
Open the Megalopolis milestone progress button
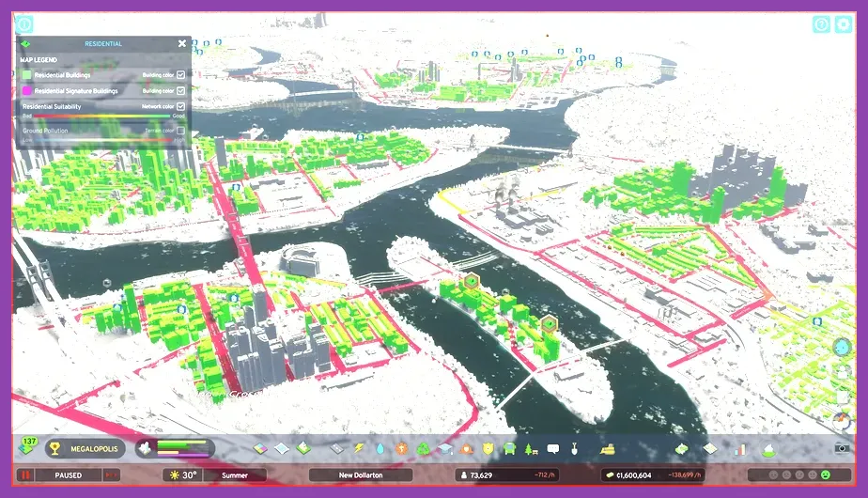click(x=85, y=449)
